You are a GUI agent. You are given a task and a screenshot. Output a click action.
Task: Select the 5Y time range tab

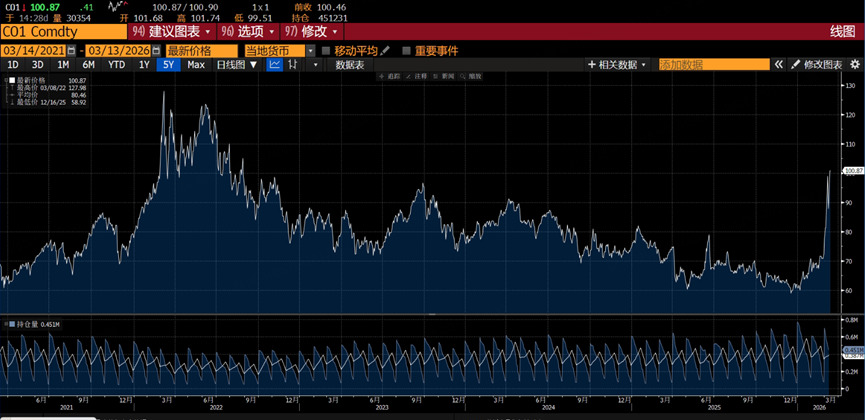click(x=168, y=65)
